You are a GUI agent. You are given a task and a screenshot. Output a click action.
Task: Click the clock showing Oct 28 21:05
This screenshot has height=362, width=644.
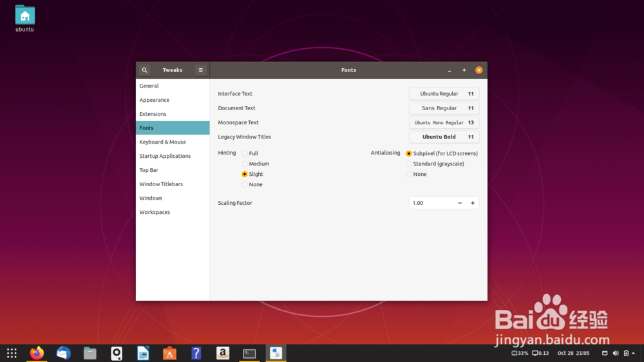(x=573, y=353)
